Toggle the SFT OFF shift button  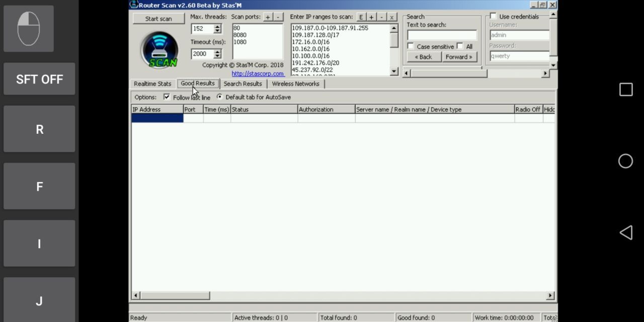tap(39, 79)
